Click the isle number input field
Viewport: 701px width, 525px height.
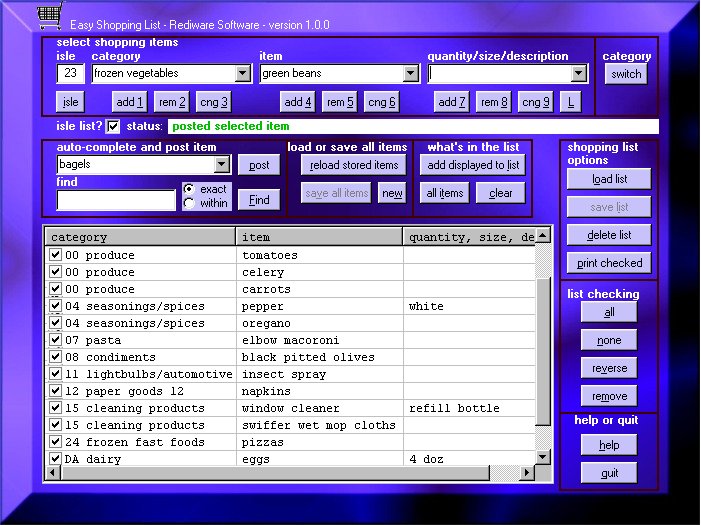(x=70, y=73)
